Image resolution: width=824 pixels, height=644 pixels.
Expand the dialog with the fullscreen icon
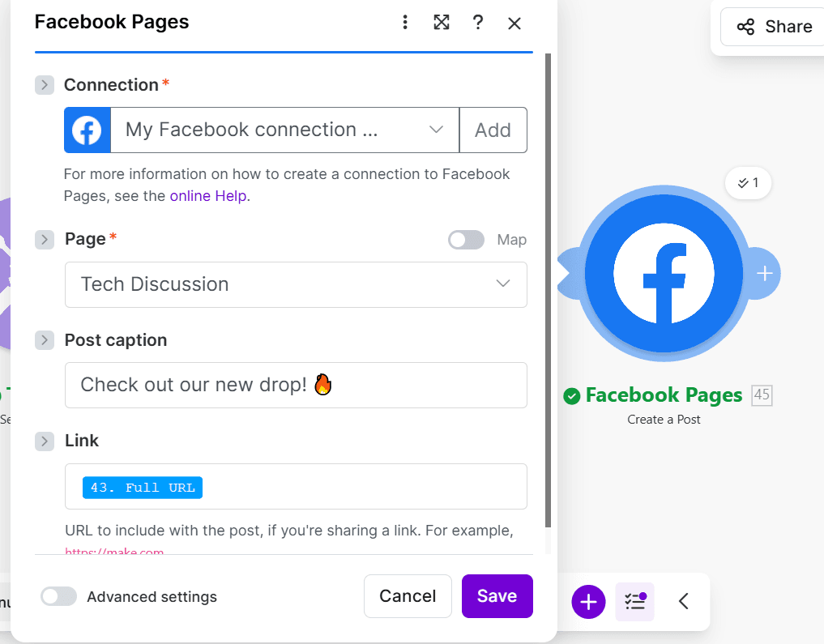pyautogui.click(x=442, y=23)
